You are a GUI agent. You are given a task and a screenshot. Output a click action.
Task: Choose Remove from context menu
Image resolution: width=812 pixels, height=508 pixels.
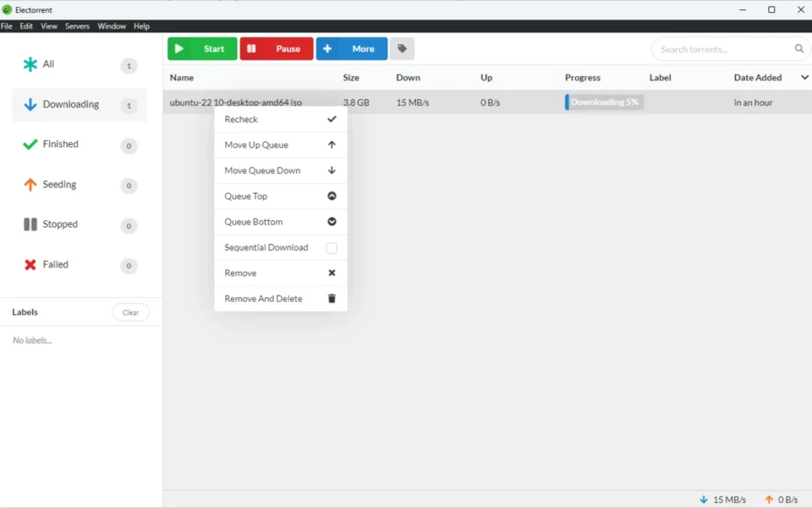(281, 273)
